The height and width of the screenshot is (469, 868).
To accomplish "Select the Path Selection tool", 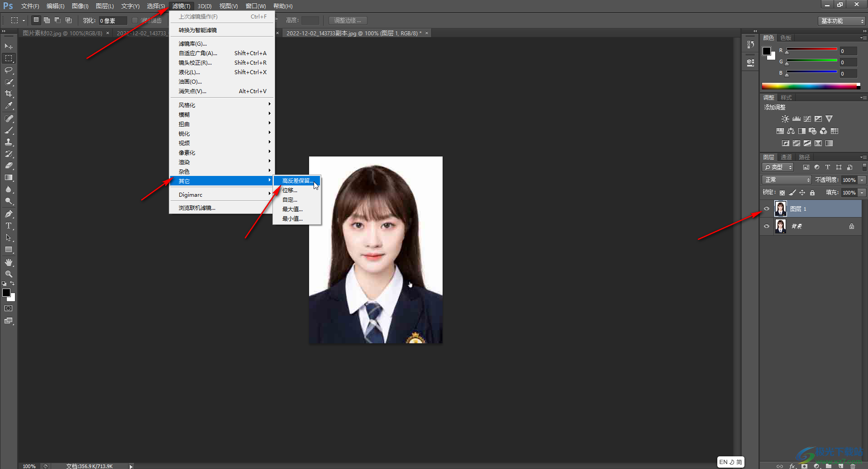I will (x=9, y=237).
